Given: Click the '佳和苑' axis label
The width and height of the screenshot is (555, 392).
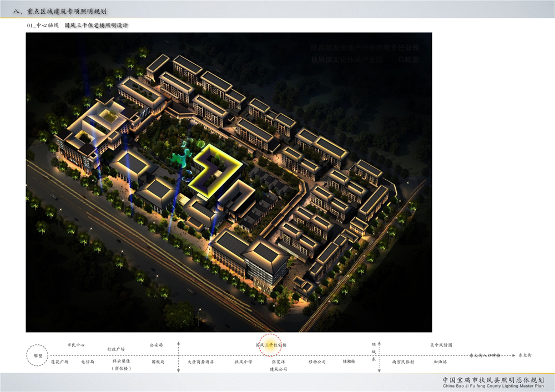Looking at the screenshot, I should coord(349,362).
